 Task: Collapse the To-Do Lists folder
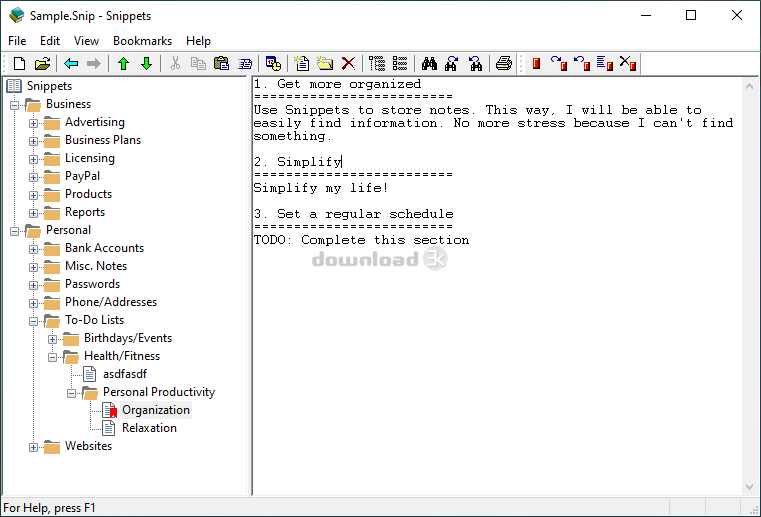[x=33, y=321]
